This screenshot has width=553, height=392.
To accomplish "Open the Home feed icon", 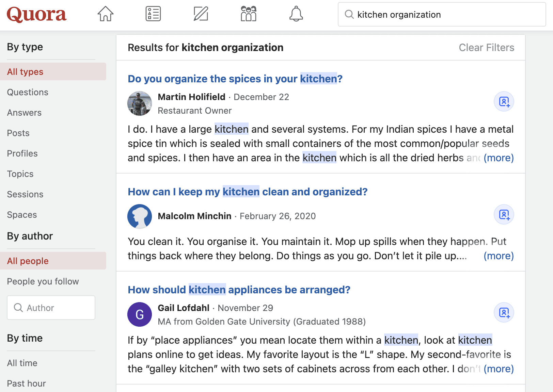I will pyautogui.click(x=105, y=14).
